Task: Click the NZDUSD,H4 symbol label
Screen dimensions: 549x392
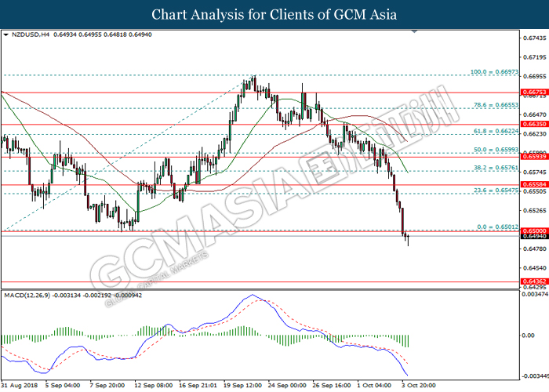Action: [x=31, y=34]
